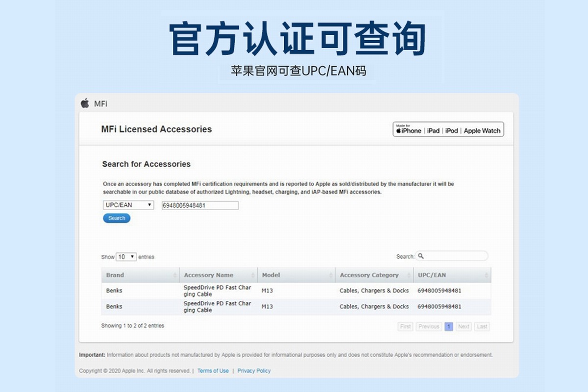Open the Privacy Policy link

(254, 371)
